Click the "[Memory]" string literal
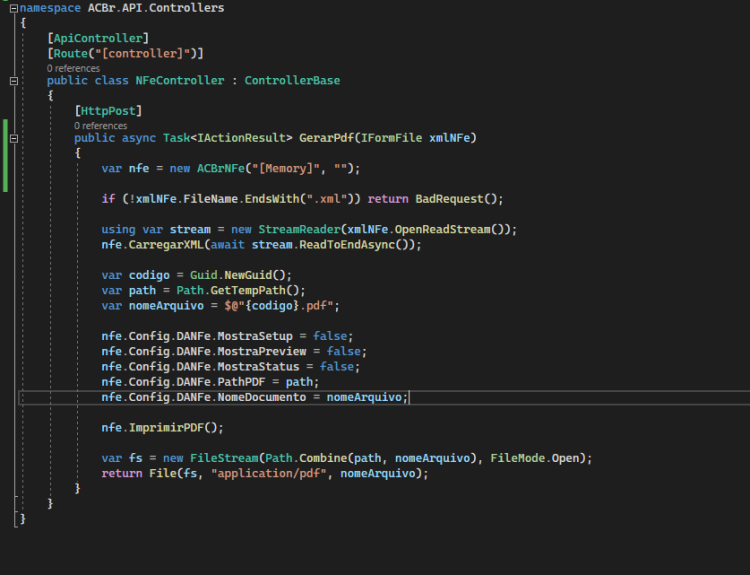 (x=286, y=168)
